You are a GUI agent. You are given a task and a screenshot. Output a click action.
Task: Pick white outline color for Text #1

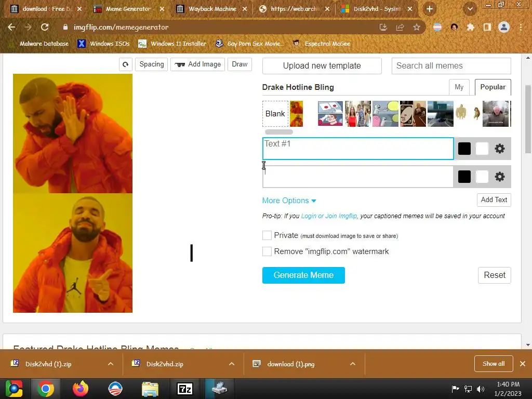482,149
